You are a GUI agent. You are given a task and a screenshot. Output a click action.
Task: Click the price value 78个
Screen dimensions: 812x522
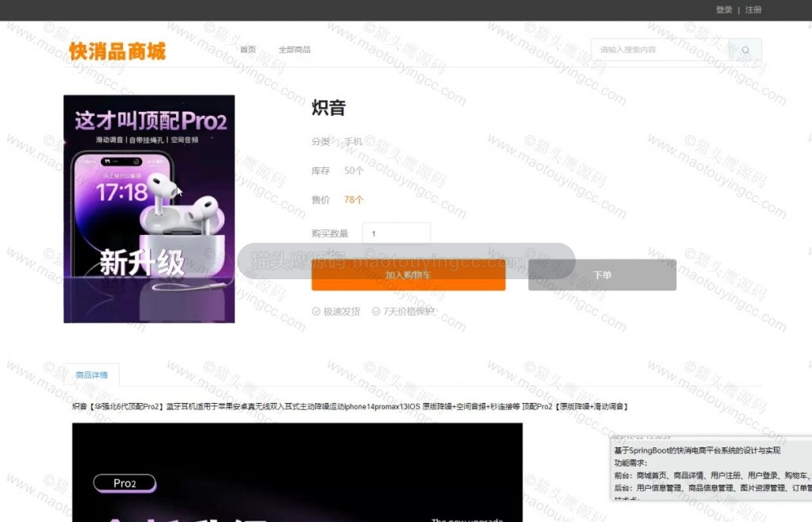click(354, 199)
